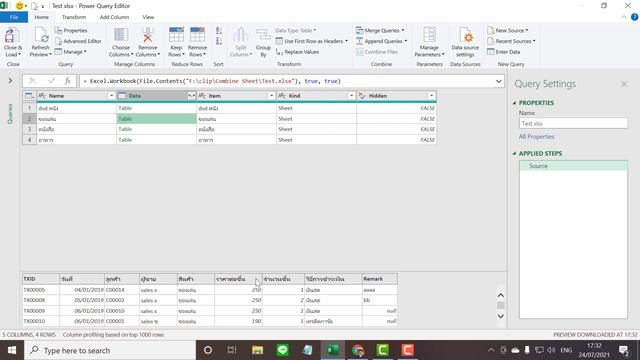
Task: Open the Name column filter dropdown
Action: pyautogui.click(x=111, y=96)
